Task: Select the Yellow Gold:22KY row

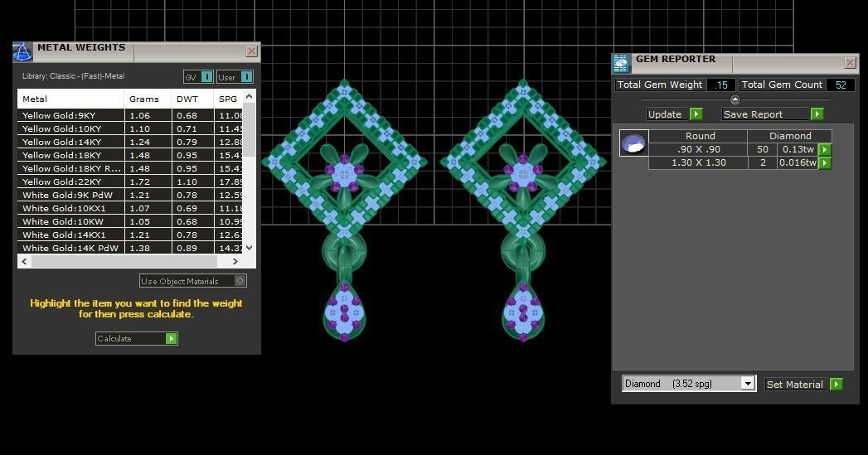Action: pos(131,182)
